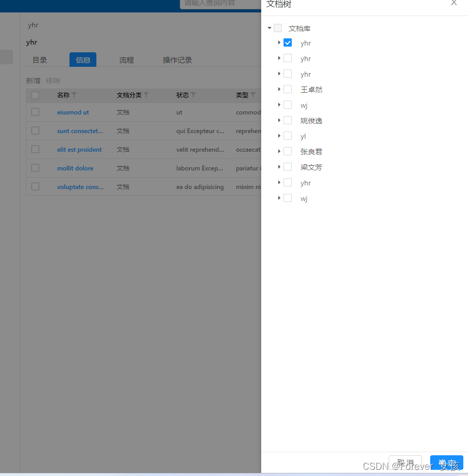This screenshot has width=468, height=476.
Task: Click the 确定 confirm button
Action: (446, 464)
